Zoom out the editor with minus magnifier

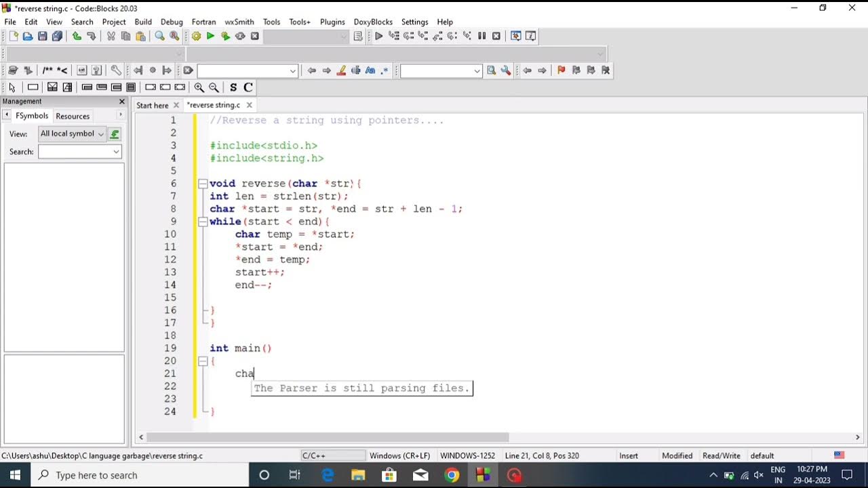tap(214, 87)
